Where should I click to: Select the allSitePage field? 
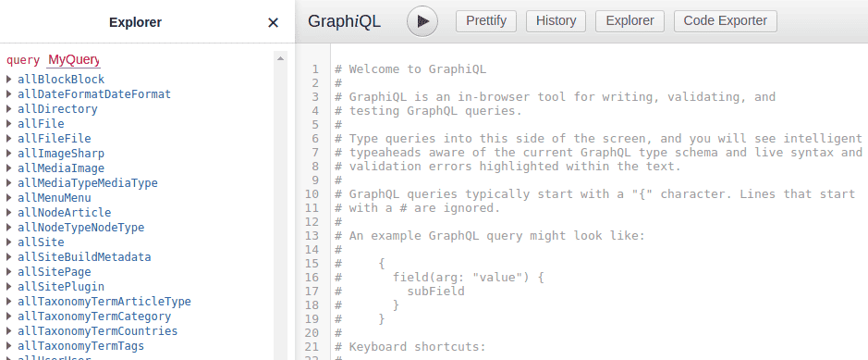tap(55, 272)
